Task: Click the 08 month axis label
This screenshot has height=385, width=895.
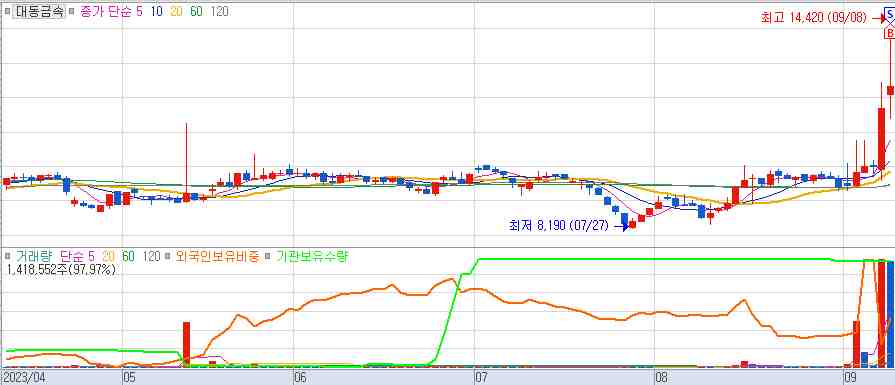Action: [x=662, y=378]
